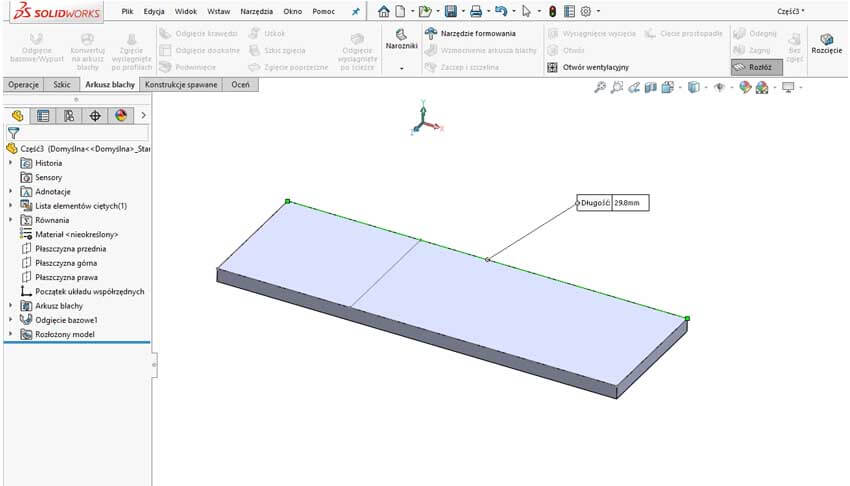Open the Pomoc menu
Viewport: 850px width, 486px height.
(x=324, y=11)
